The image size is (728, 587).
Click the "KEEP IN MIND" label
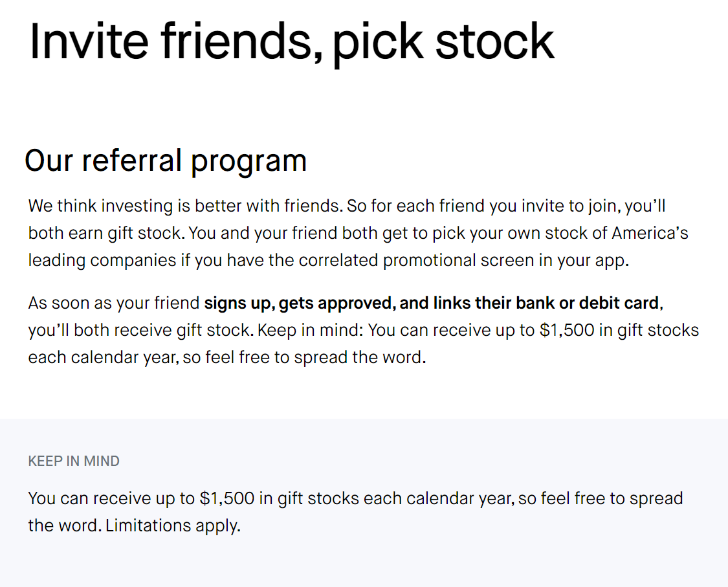tap(74, 461)
